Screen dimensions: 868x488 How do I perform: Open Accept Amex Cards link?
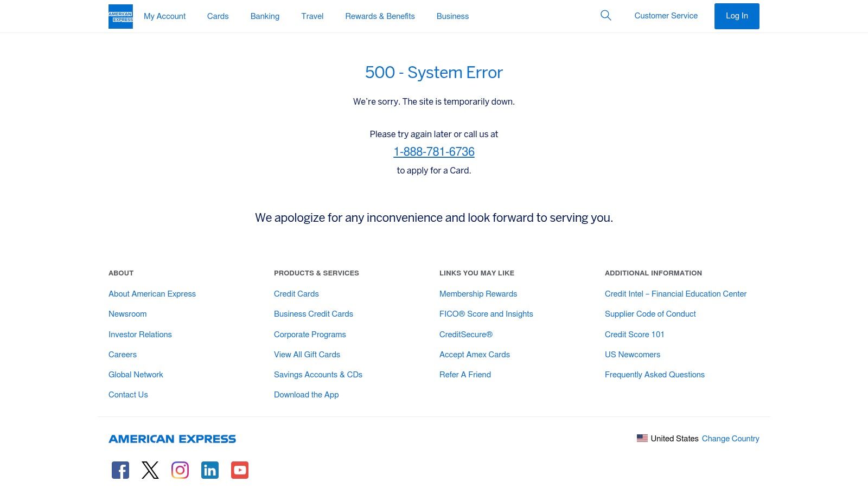point(475,355)
